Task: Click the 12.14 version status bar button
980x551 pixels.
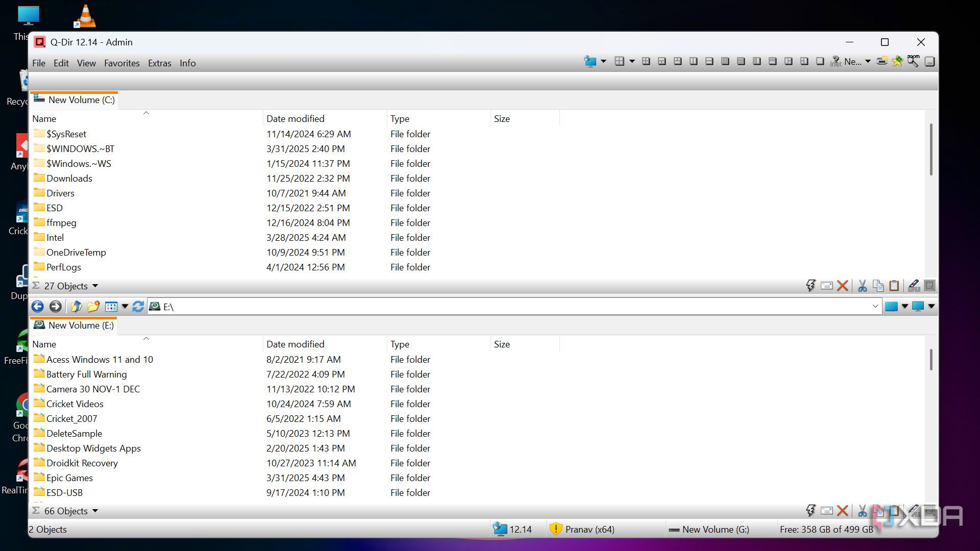Action: (513, 529)
